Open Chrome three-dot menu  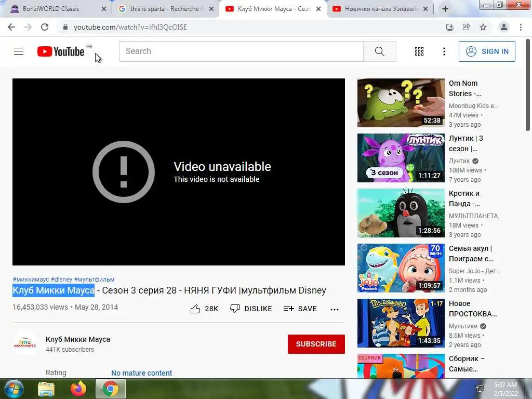521,27
